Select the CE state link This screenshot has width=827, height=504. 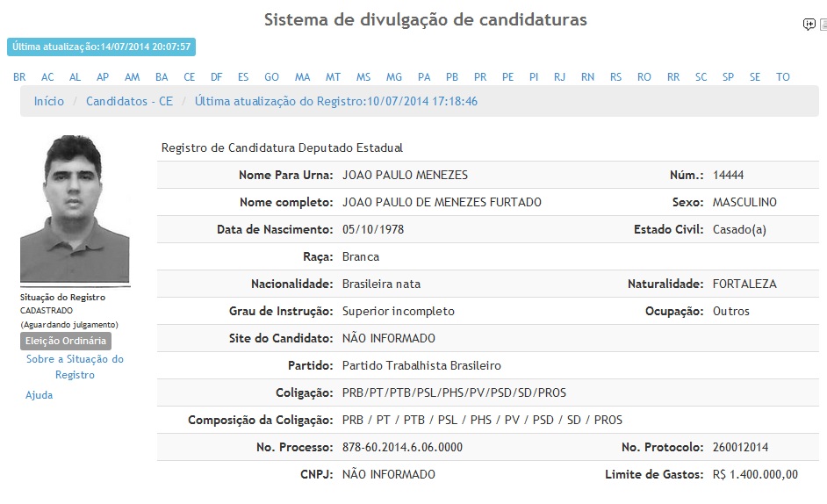click(189, 77)
